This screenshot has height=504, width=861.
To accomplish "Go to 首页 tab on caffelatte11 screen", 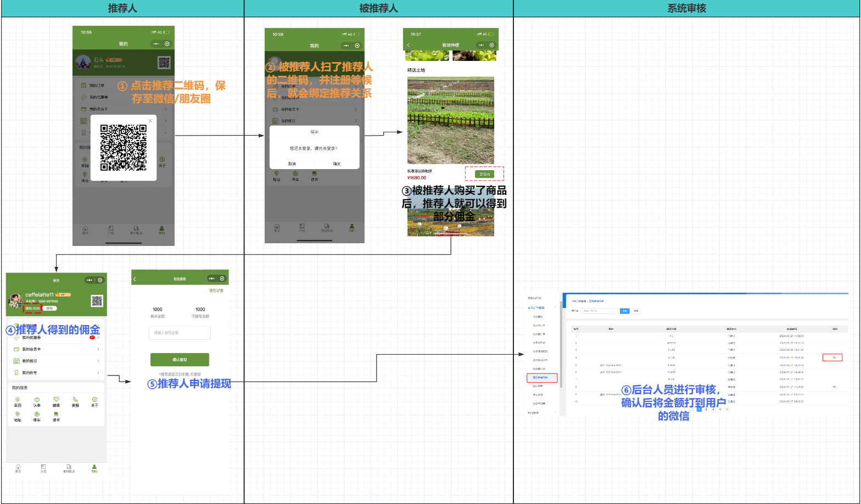I will pos(18,468).
